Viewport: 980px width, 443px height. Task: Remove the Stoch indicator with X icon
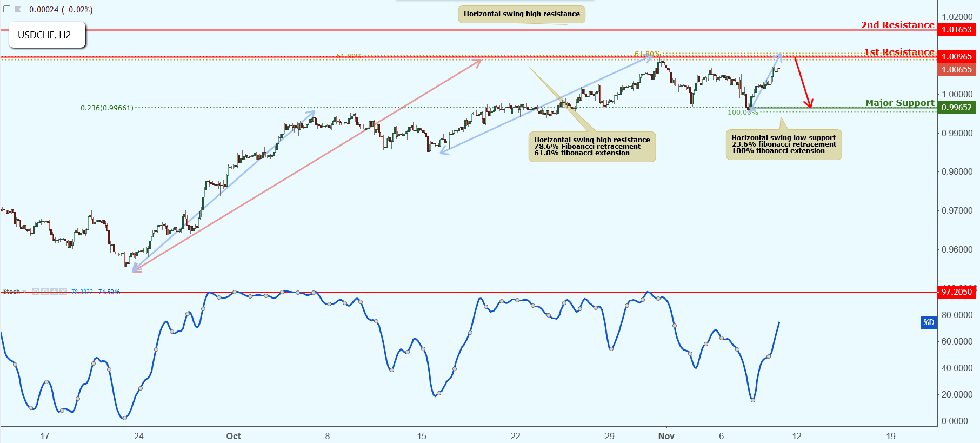tap(63, 292)
